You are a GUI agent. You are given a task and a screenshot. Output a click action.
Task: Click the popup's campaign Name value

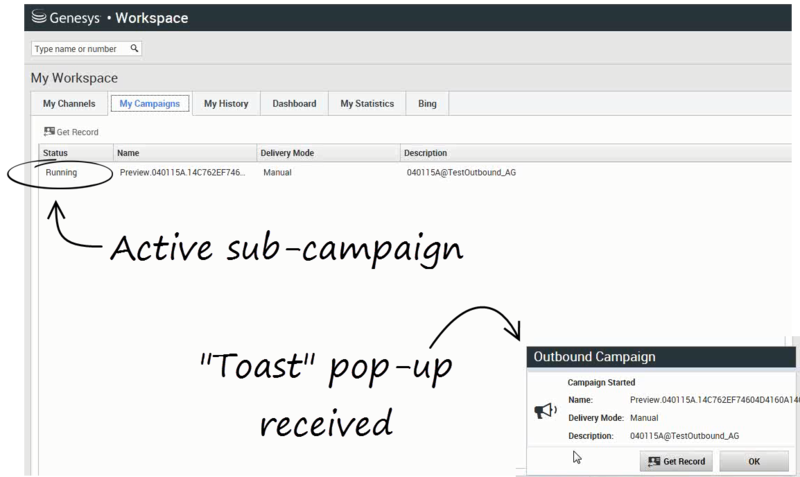point(714,400)
